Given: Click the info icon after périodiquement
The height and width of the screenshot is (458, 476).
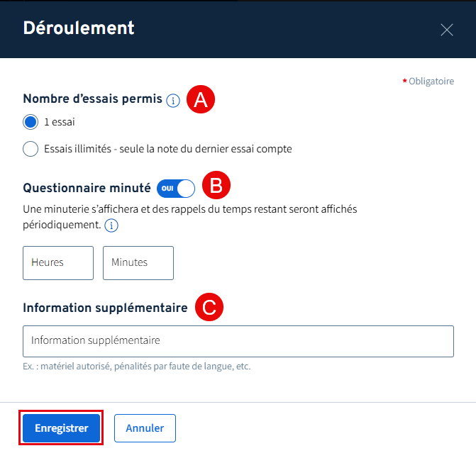Looking at the screenshot, I should click(x=111, y=225).
